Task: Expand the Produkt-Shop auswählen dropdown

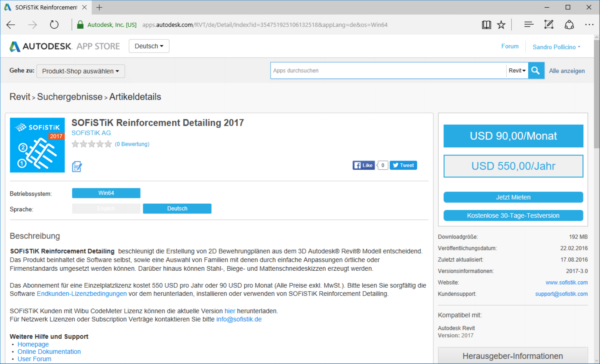Action: (80, 71)
